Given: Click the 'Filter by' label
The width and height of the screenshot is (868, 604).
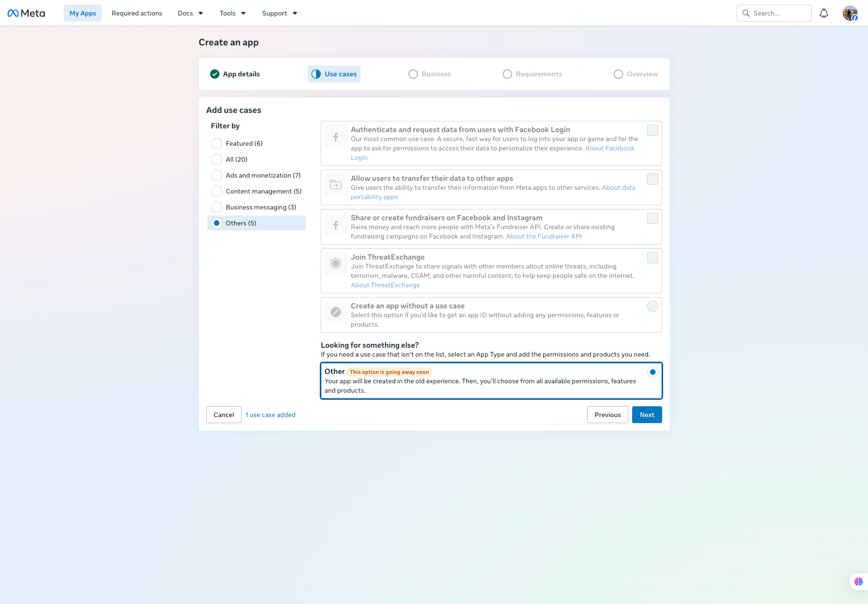Looking at the screenshot, I should (225, 126).
